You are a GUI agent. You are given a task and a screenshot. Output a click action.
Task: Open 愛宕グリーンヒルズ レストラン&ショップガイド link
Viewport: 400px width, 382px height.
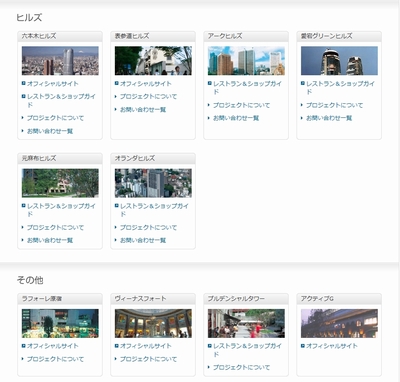pyautogui.click(x=340, y=88)
